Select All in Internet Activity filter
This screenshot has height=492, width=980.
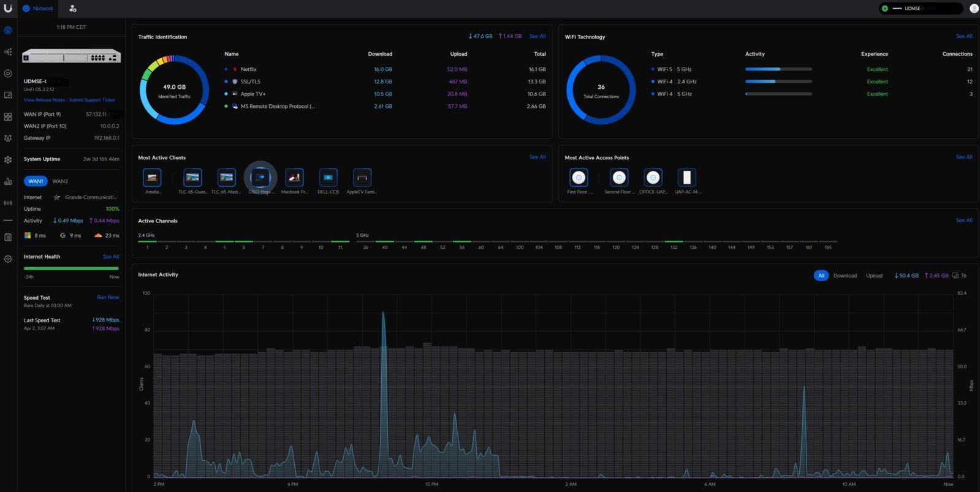pos(821,276)
